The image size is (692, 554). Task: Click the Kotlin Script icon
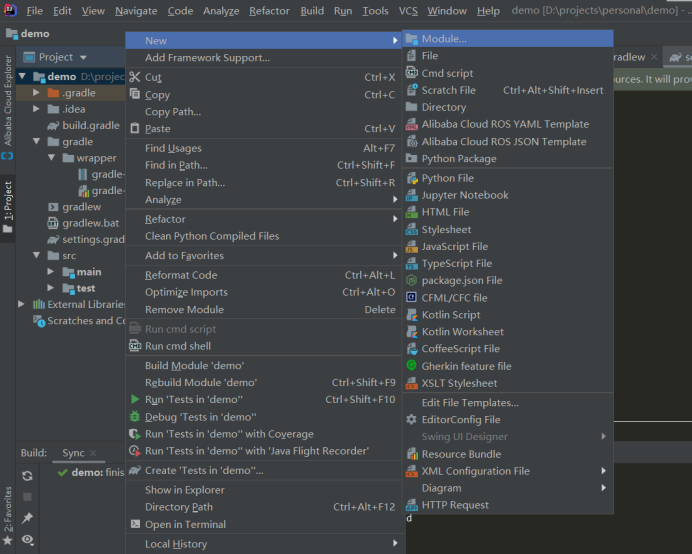coord(411,315)
